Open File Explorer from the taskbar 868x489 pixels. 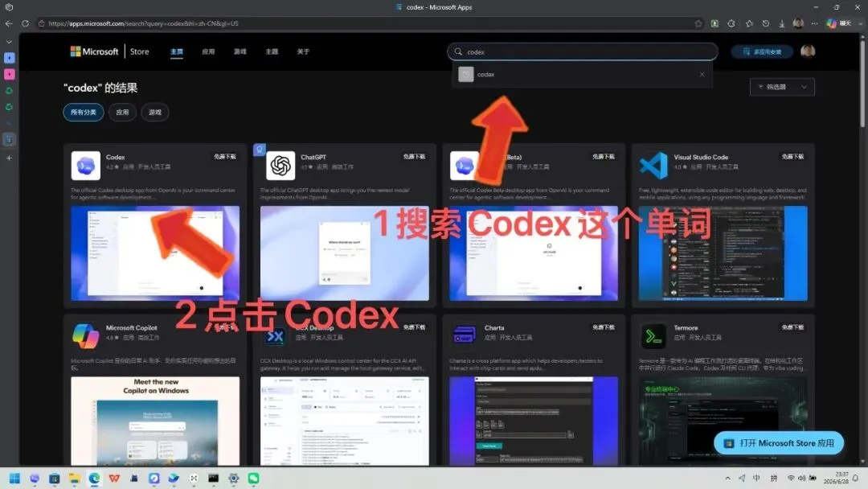pyautogui.click(x=74, y=478)
